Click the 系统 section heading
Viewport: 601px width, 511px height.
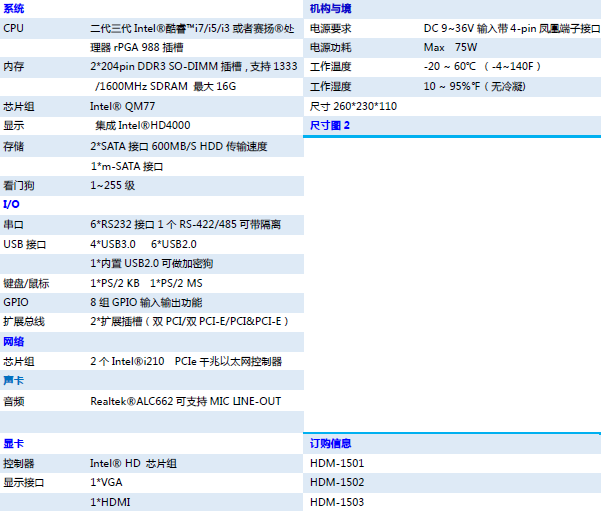tap(14, 8)
